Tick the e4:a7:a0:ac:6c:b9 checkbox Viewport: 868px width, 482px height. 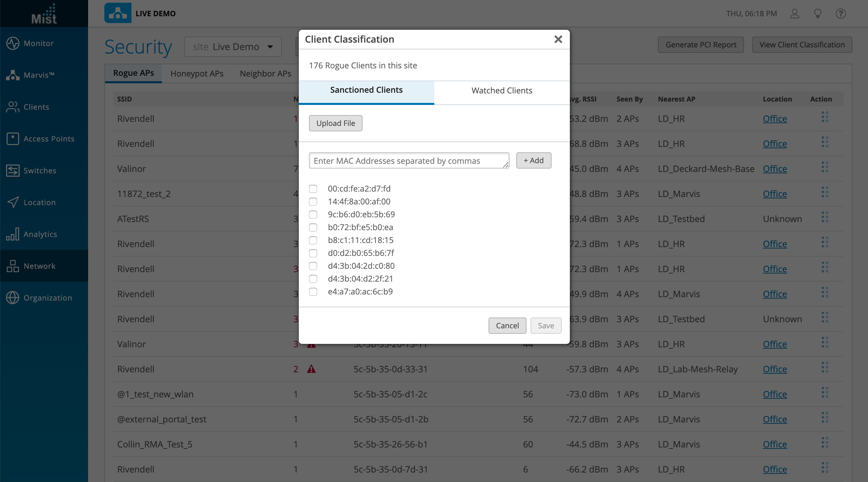click(x=313, y=292)
